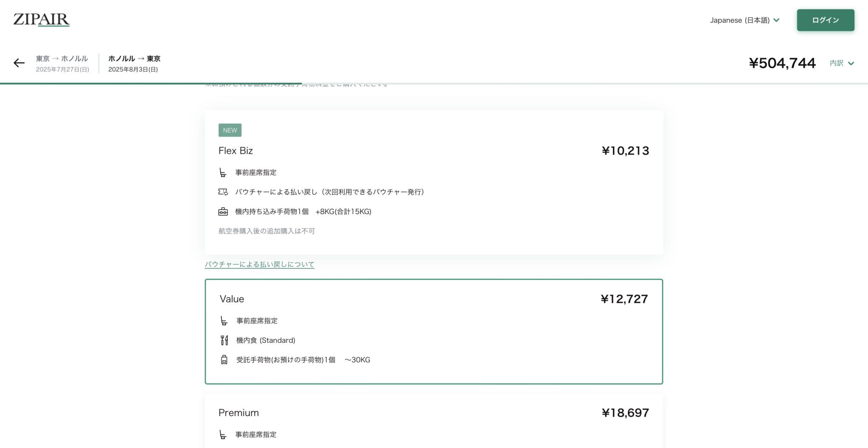Click the voucher refund icon in Flex Biz
Image resolution: width=868 pixels, height=448 pixels.
223,192
